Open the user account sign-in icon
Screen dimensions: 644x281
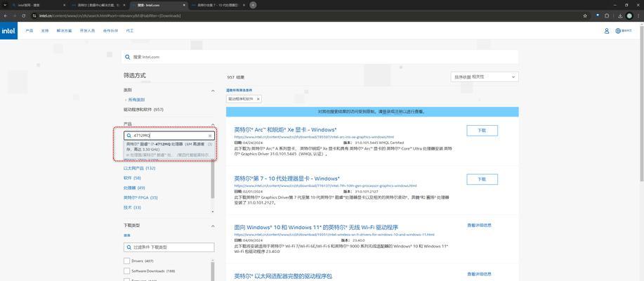coord(607,31)
